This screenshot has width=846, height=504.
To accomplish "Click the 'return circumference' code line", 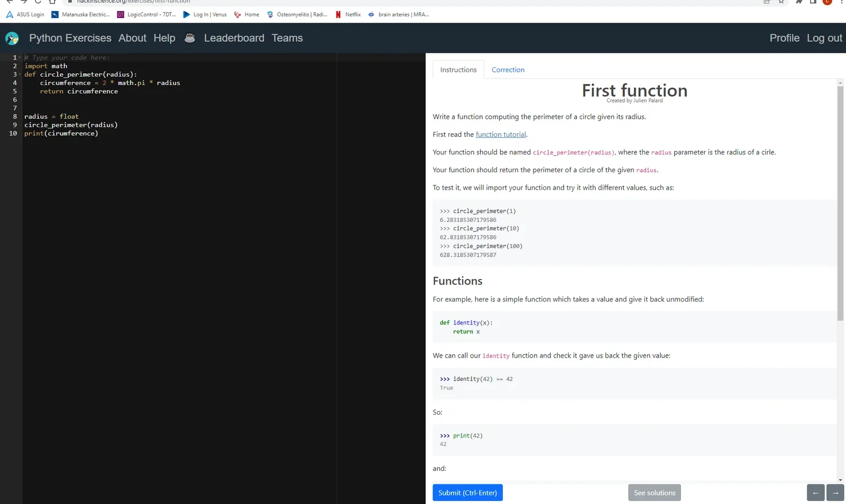I will click(x=79, y=91).
